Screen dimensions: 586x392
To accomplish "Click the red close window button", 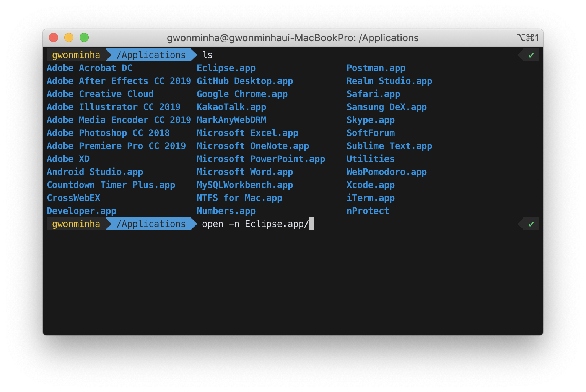I will [x=54, y=37].
